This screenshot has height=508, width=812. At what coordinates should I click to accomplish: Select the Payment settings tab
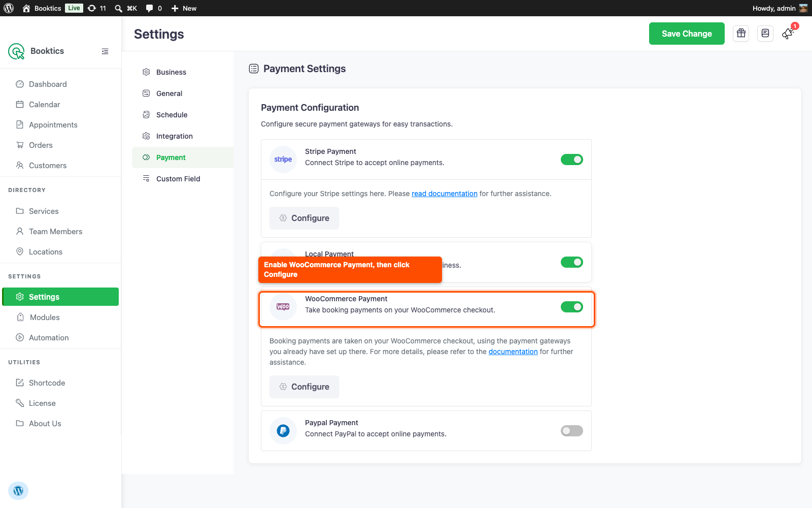[x=183, y=157]
